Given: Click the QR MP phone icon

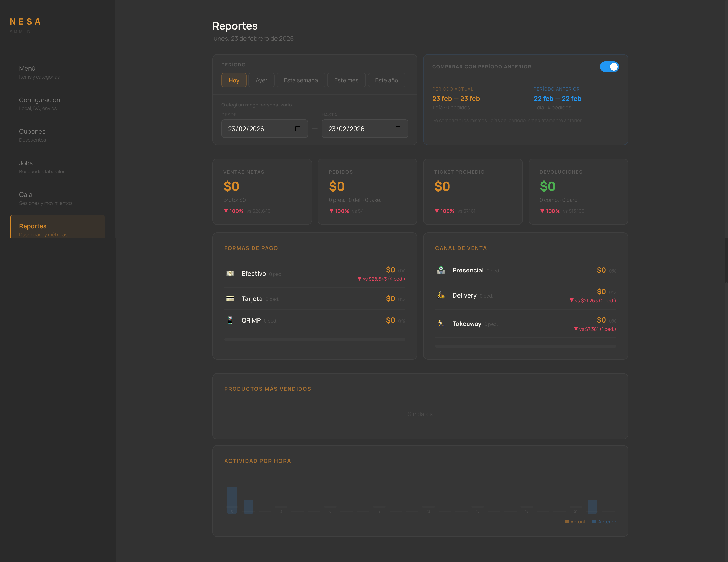Looking at the screenshot, I should pyautogui.click(x=231, y=320).
